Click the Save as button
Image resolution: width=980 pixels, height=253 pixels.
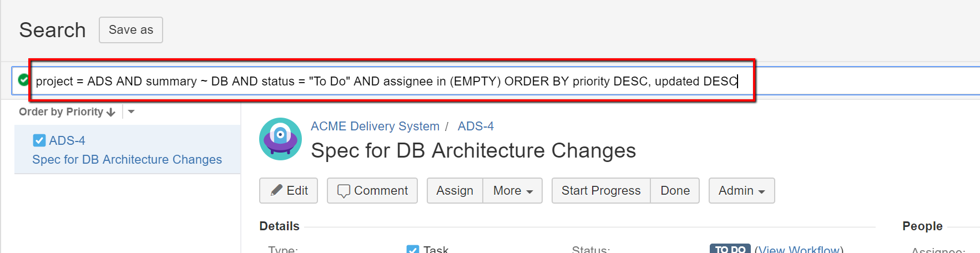pos(131,30)
